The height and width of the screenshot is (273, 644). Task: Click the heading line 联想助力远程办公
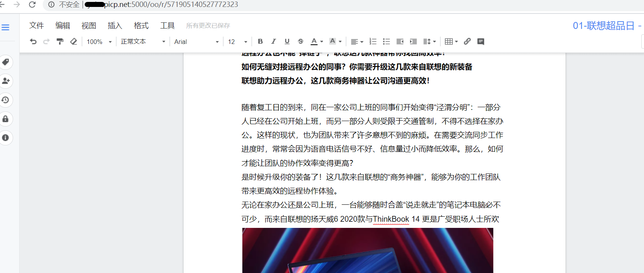[335, 81]
